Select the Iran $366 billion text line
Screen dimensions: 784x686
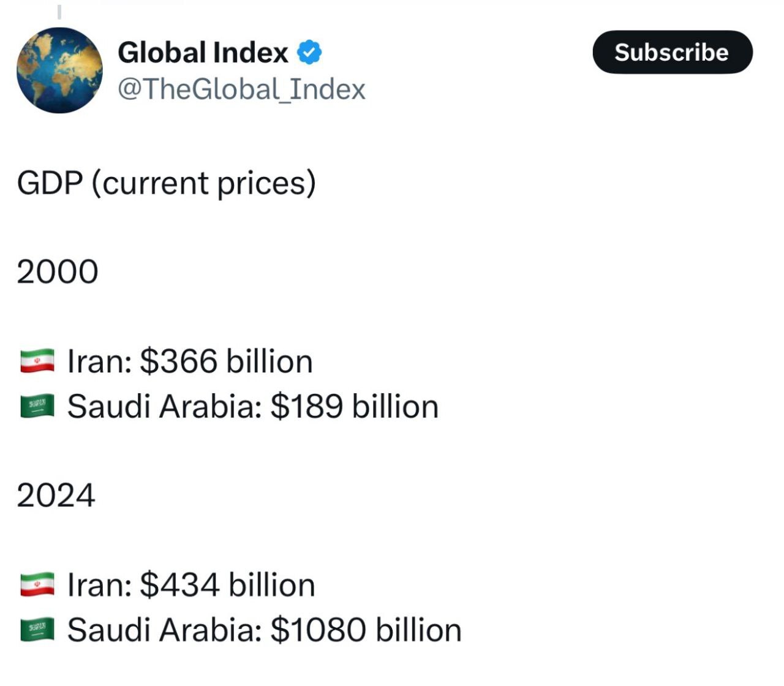tap(190, 361)
